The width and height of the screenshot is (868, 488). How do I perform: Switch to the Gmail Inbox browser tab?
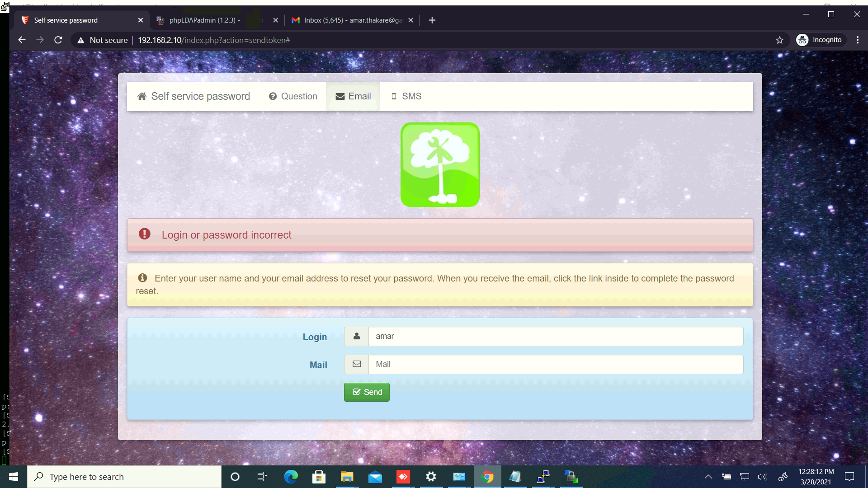tap(348, 20)
